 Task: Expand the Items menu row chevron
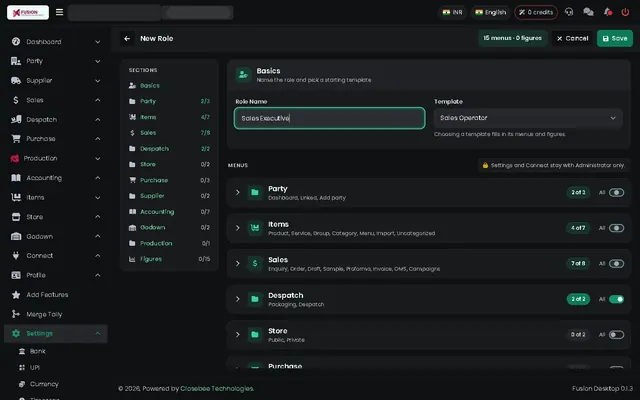(x=238, y=228)
